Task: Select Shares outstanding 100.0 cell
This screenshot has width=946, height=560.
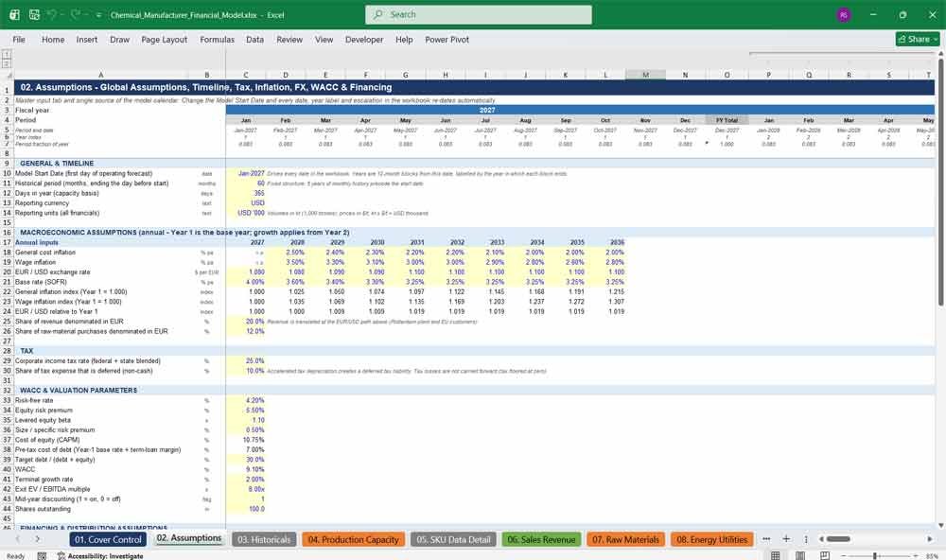Action: click(x=246, y=509)
